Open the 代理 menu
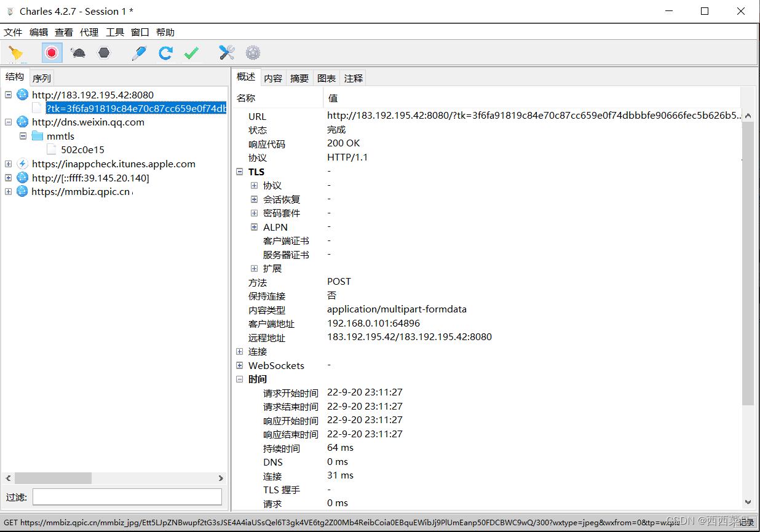The height and width of the screenshot is (532, 760). (x=89, y=32)
